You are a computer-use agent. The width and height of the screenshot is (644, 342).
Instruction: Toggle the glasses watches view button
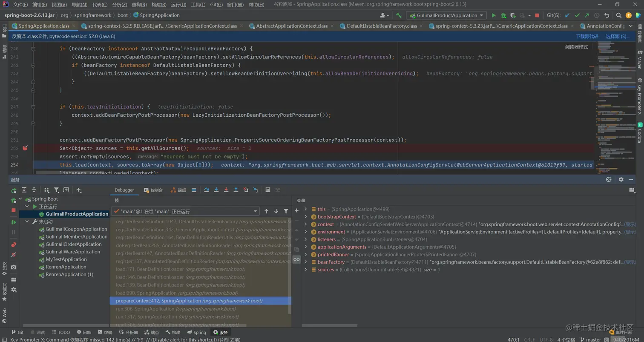tap(296, 259)
